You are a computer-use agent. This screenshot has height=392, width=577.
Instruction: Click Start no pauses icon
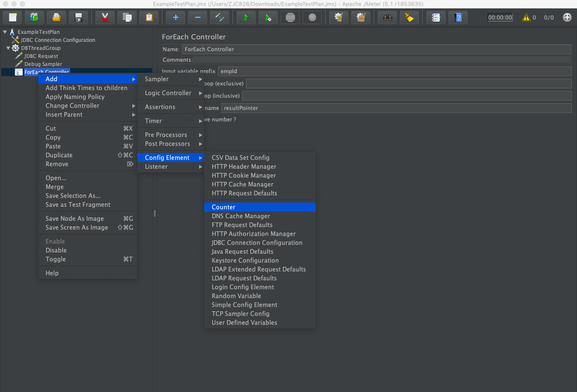268,17
